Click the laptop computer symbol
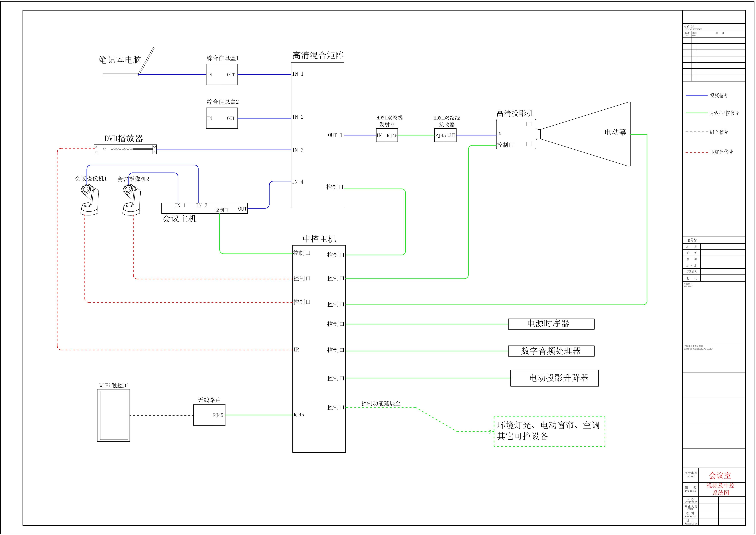The image size is (756, 535). [129, 62]
